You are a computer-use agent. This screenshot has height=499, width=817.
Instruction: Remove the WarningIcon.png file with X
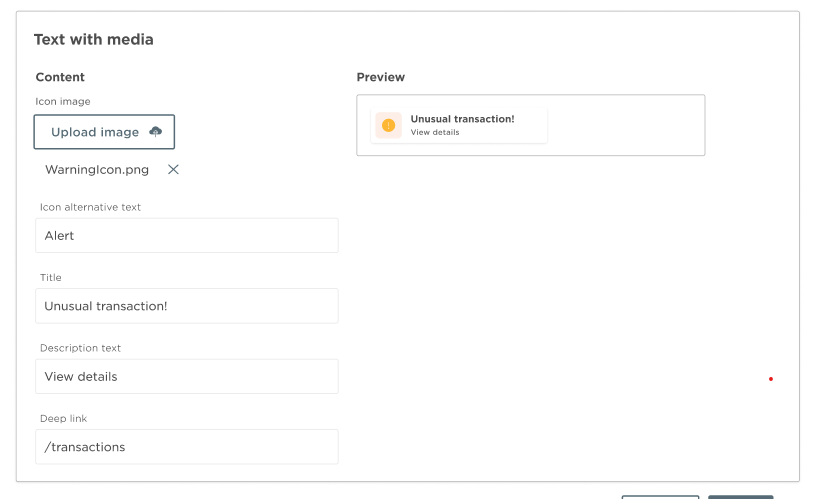click(x=173, y=170)
